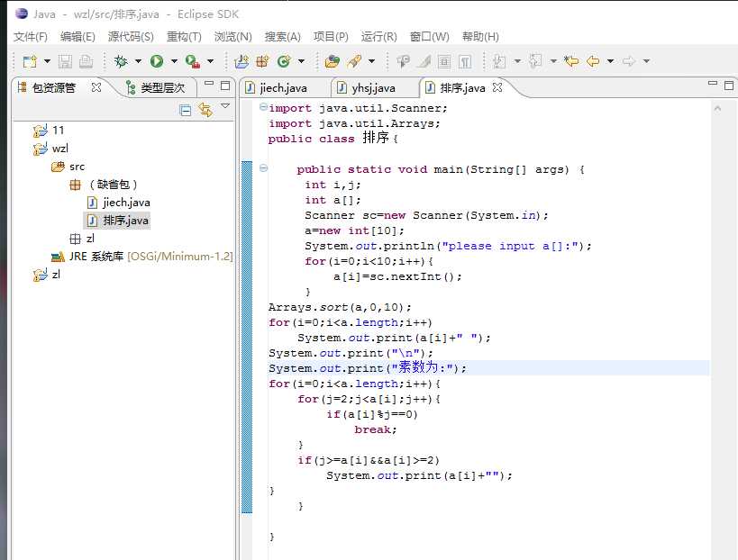Open the New wizard dropdown arrow
The width and height of the screenshot is (738, 560).
[x=47, y=61]
